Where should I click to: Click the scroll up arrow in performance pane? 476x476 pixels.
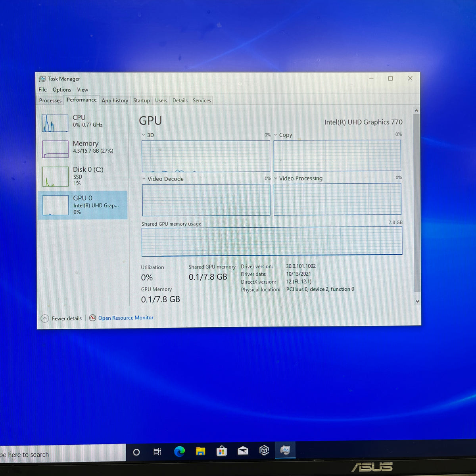tap(416, 111)
